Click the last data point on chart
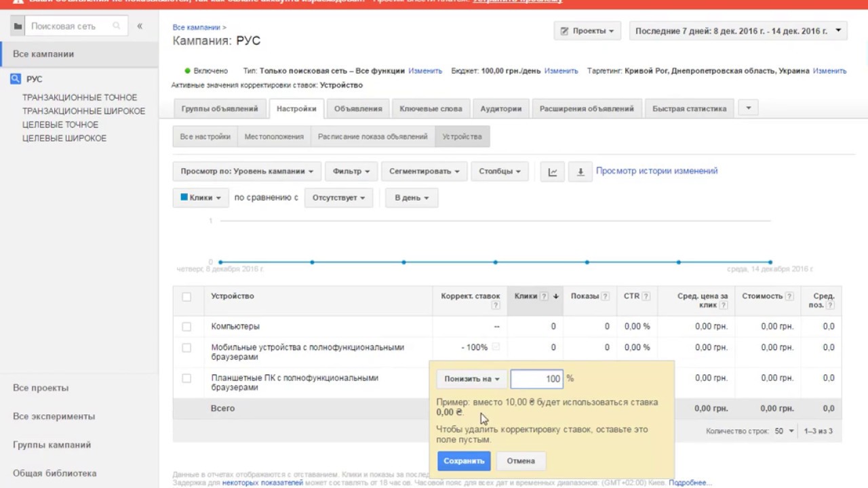Image resolution: width=868 pixels, height=488 pixels. click(x=770, y=262)
